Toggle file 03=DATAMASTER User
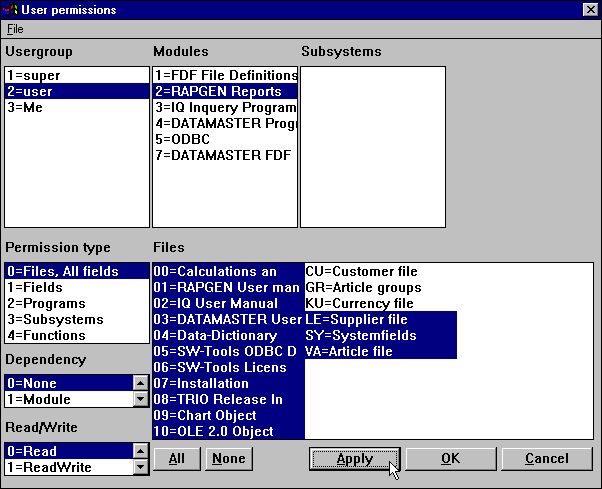 [228, 319]
